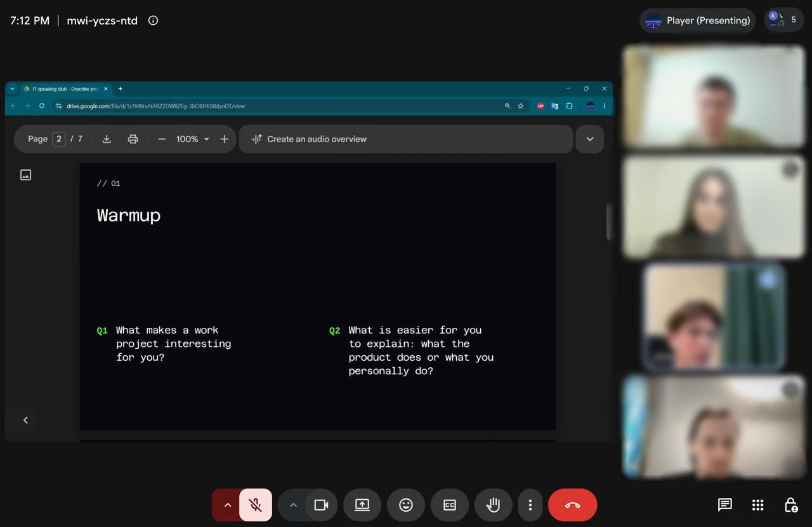Open the browser extensions puzzle icon
Viewport: 812px width, 527px height.
569,106
